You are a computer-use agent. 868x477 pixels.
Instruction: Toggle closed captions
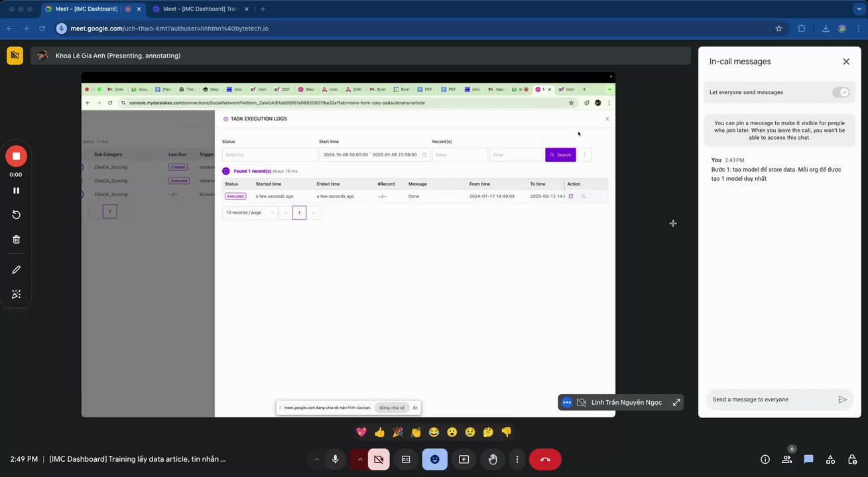tap(406, 459)
